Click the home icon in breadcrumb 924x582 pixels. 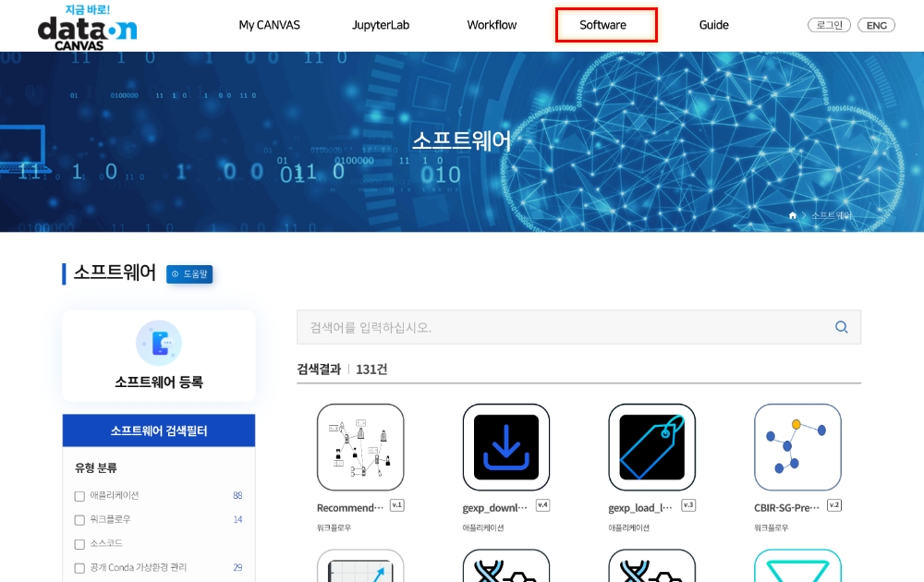point(793,215)
